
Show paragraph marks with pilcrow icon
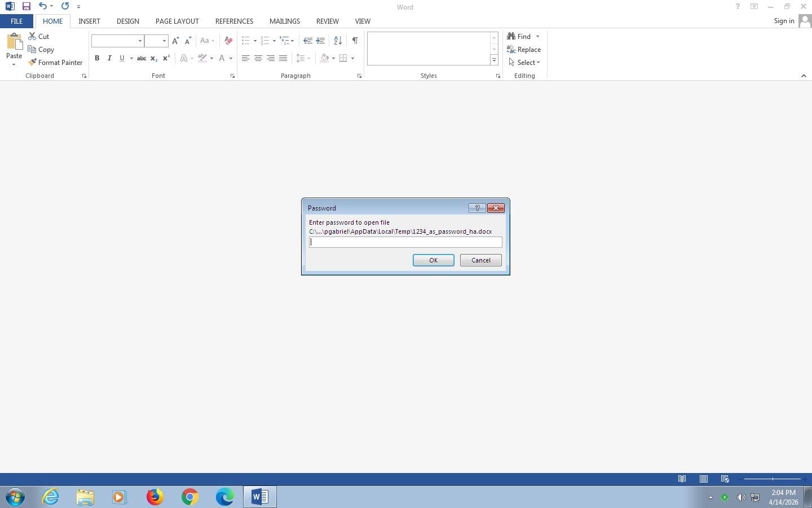coord(355,41)
